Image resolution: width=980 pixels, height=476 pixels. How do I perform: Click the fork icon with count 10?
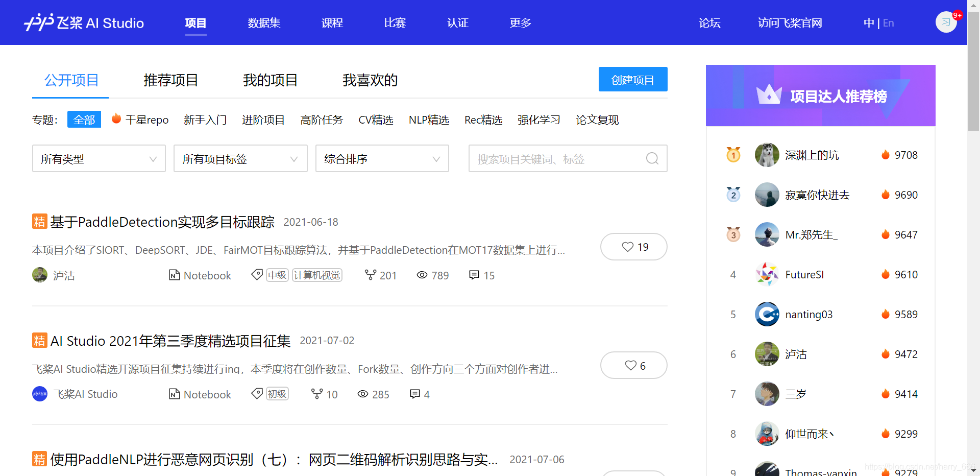click(317, 394)
